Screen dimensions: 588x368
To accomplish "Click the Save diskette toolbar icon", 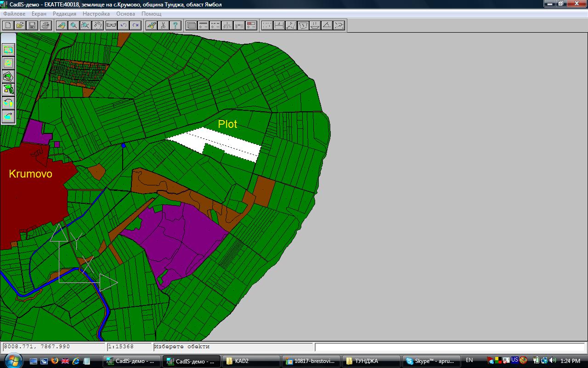I will coord(32,25).
